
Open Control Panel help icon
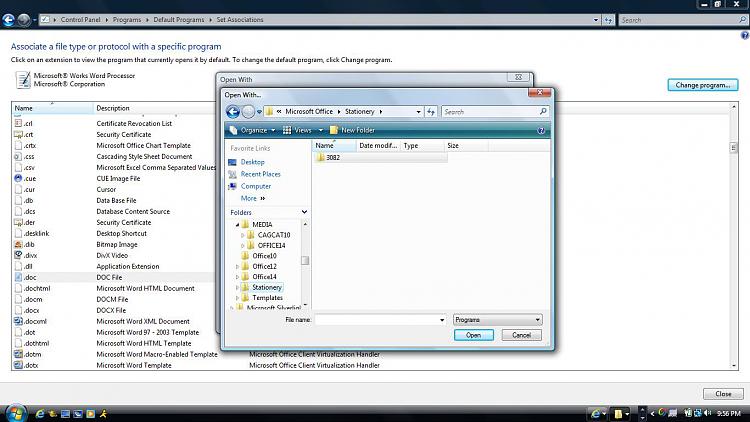coord(745,35)
